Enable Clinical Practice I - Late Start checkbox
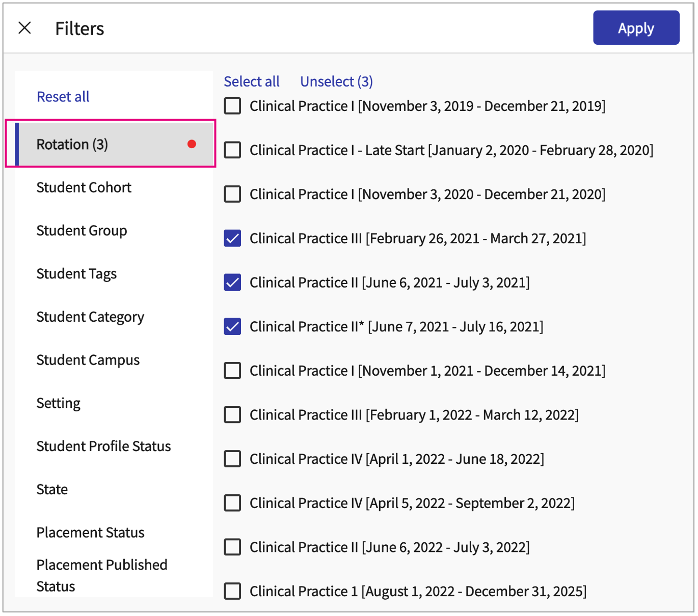 click(233, 150)
